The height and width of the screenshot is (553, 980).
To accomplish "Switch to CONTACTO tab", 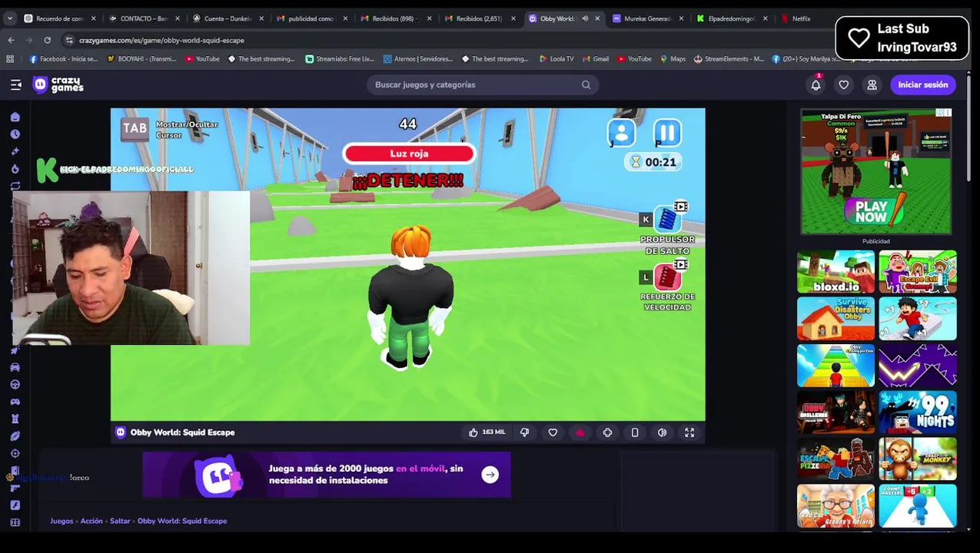I will pos(143,18).
